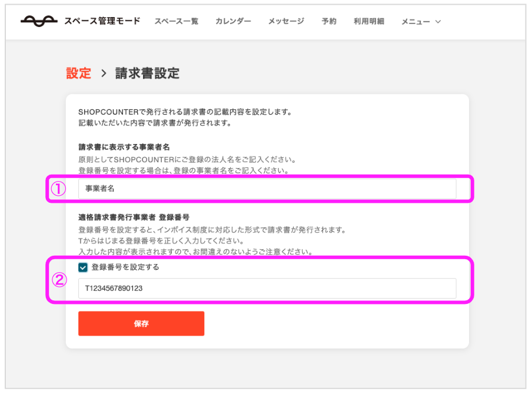Click the circled number ② marker
This screenshot has width=532, height=395.
pos(59,280)
